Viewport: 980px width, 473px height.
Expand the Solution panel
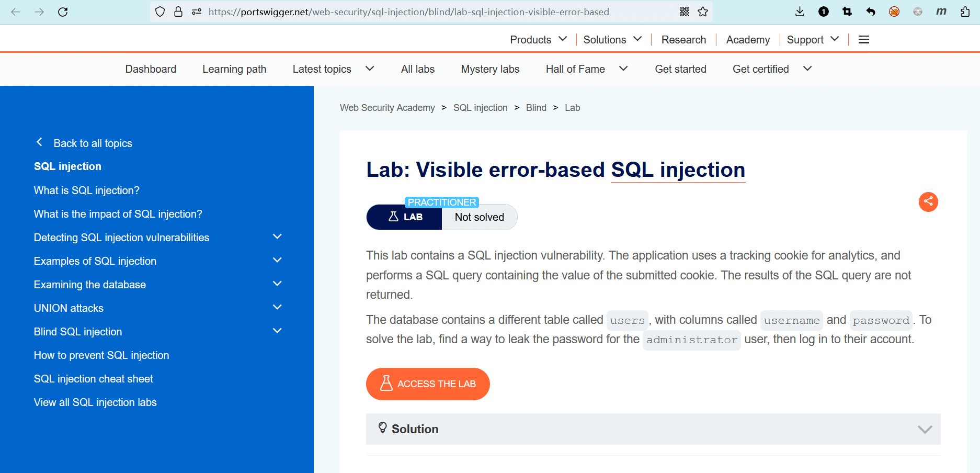[653, 429]
